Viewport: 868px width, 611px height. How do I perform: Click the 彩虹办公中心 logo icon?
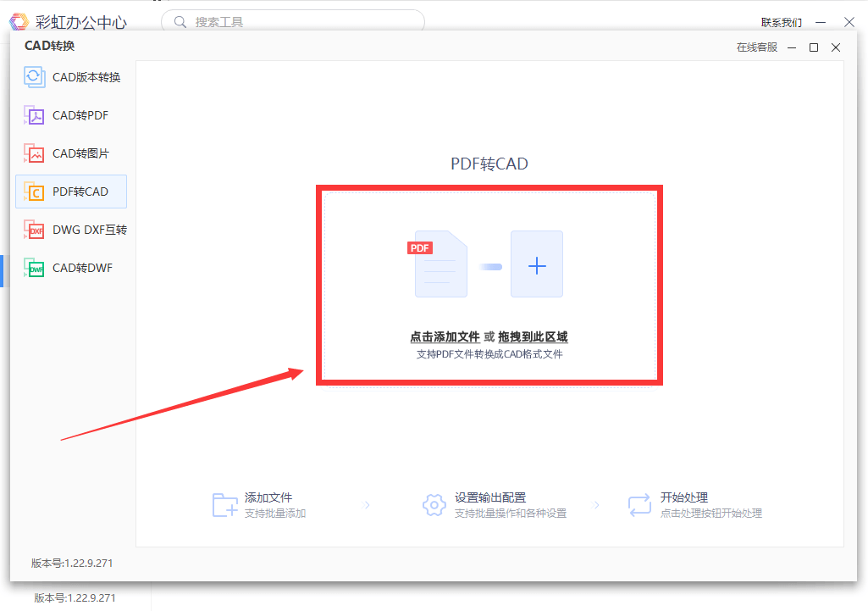19,22
